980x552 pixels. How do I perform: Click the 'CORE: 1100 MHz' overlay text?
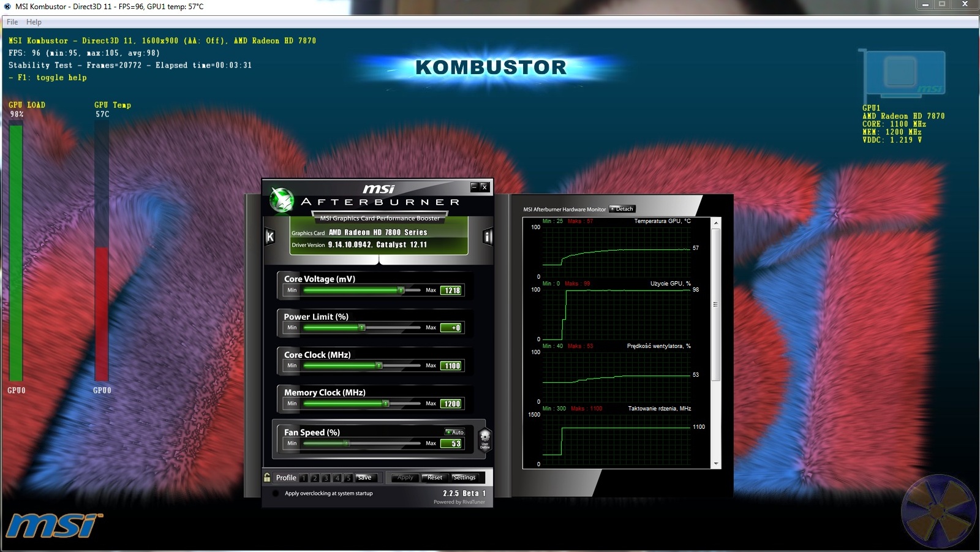[x=894, y=124]
